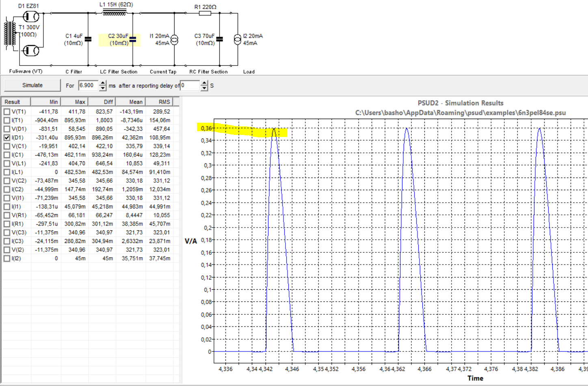Click the V(T1) RMS value 289,52

click(x=162, y=112)
